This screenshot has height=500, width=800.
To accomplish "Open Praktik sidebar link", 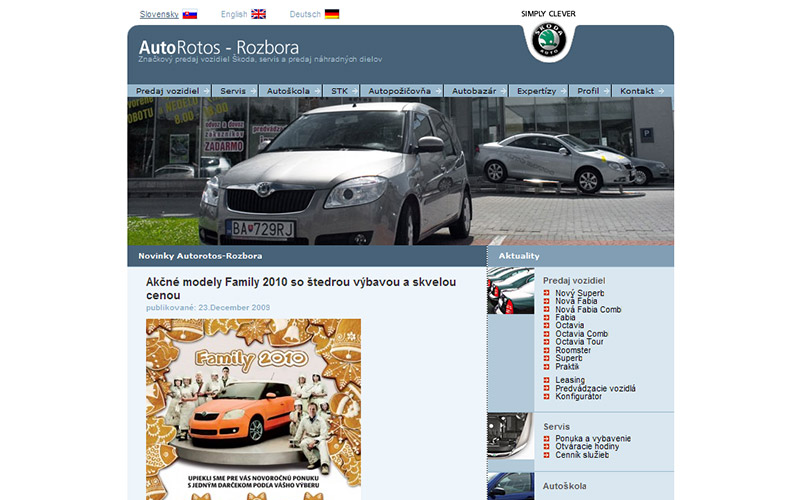I will (567, 366).
